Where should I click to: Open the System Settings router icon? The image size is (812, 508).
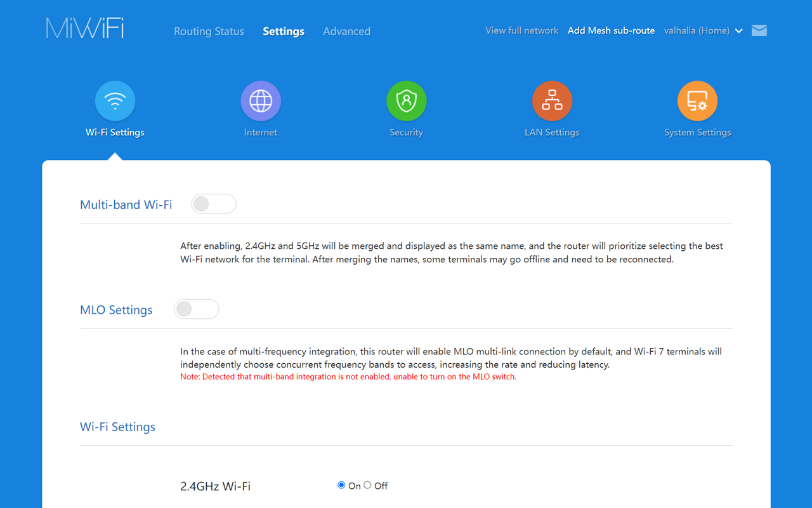coord(698,100)
